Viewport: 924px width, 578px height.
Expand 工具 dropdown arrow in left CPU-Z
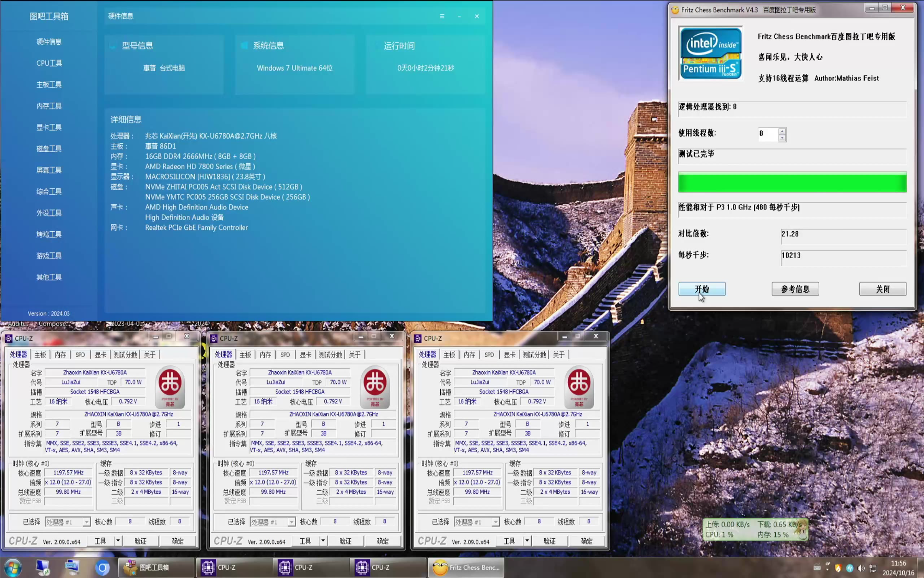click(118, 541)
